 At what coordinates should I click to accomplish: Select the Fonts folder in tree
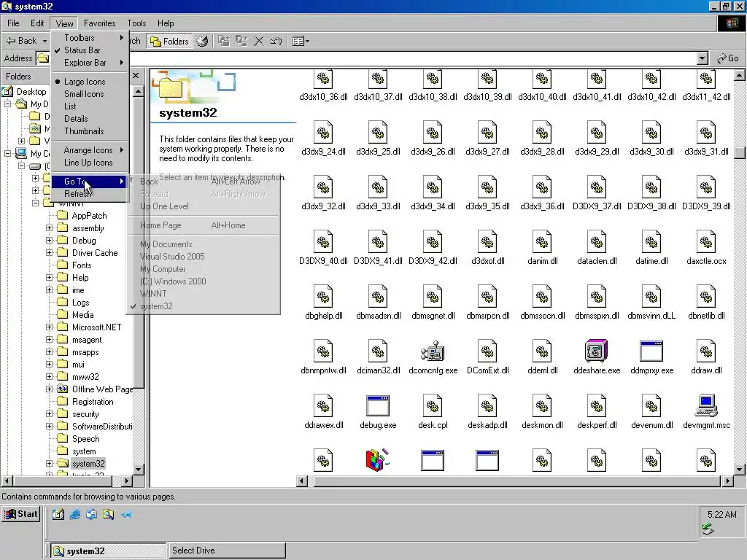pyautogui.click(x=82, y=265)
